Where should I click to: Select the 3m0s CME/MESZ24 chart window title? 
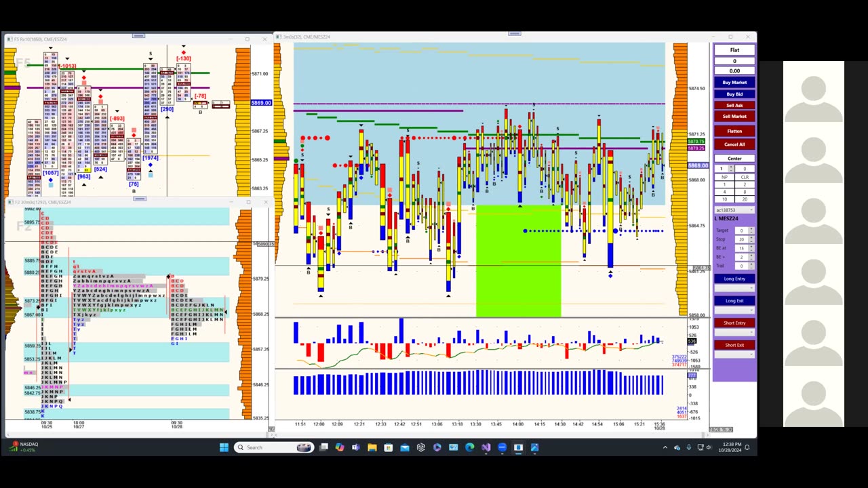[x=307, y=37]
